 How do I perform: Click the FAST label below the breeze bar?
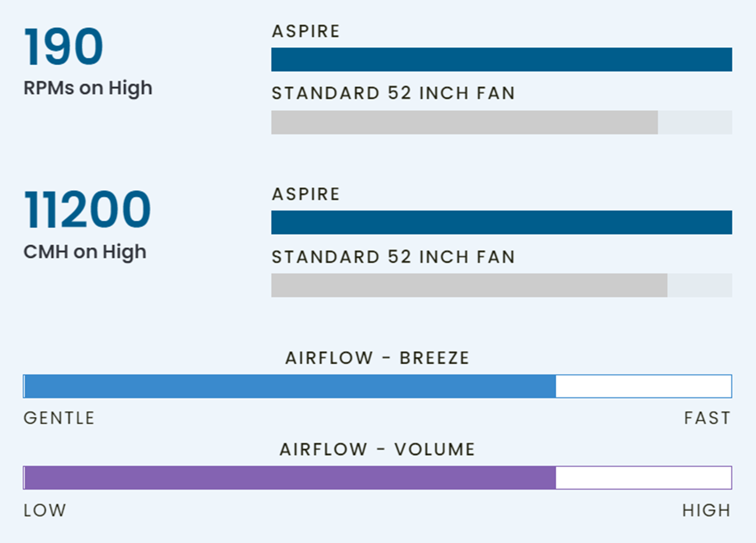click(707, 418)
